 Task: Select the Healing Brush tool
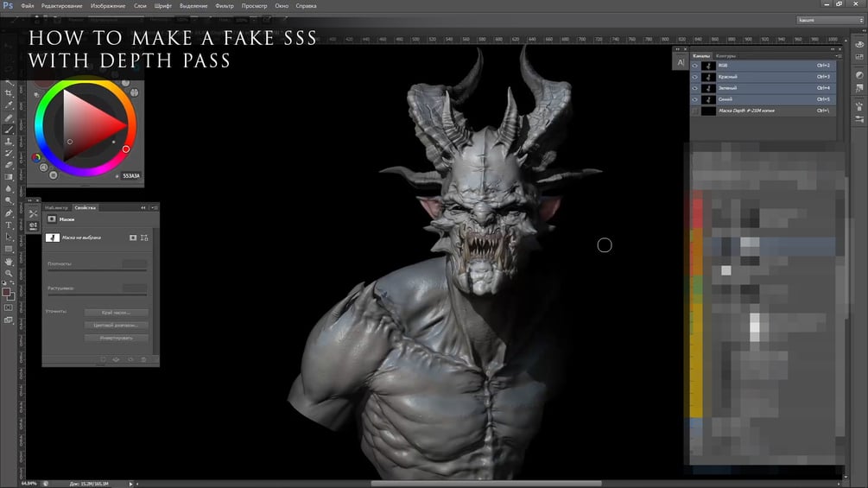coord(9,117)
